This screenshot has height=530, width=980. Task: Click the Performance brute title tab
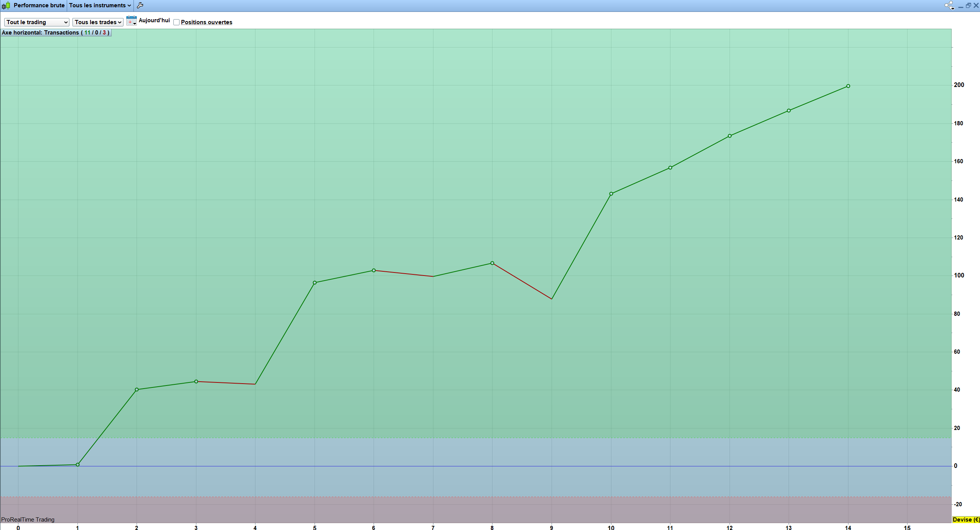coord(39,5)
